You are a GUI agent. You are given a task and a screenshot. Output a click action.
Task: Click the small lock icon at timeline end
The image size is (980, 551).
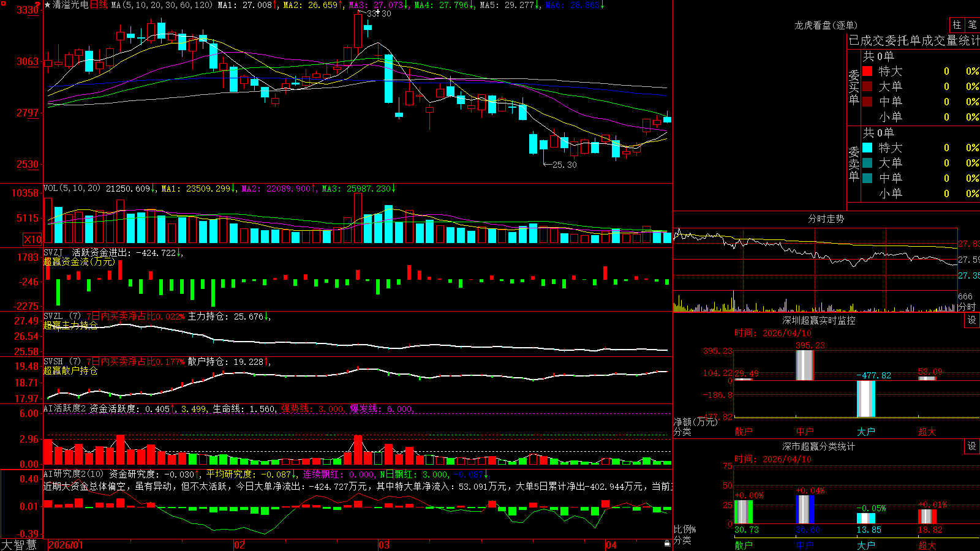[x=667, y=544]
